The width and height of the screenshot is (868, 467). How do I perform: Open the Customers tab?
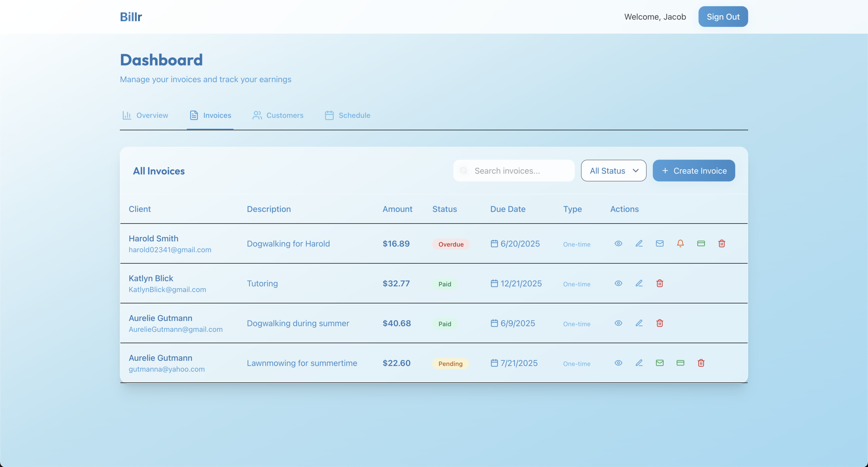pos(278,115)
